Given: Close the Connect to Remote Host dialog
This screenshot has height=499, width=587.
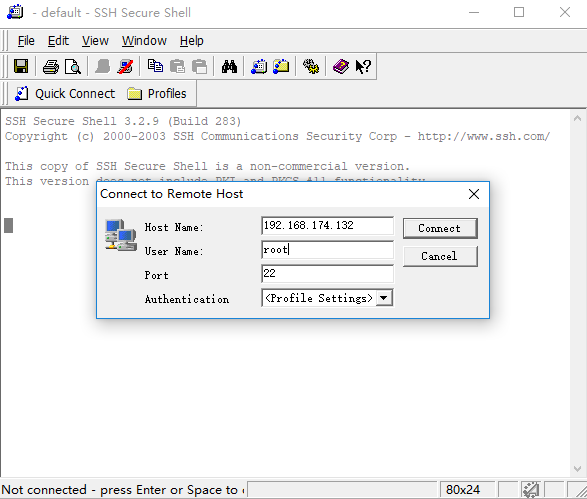Looking at the screenshot, I should click(474, 194).
